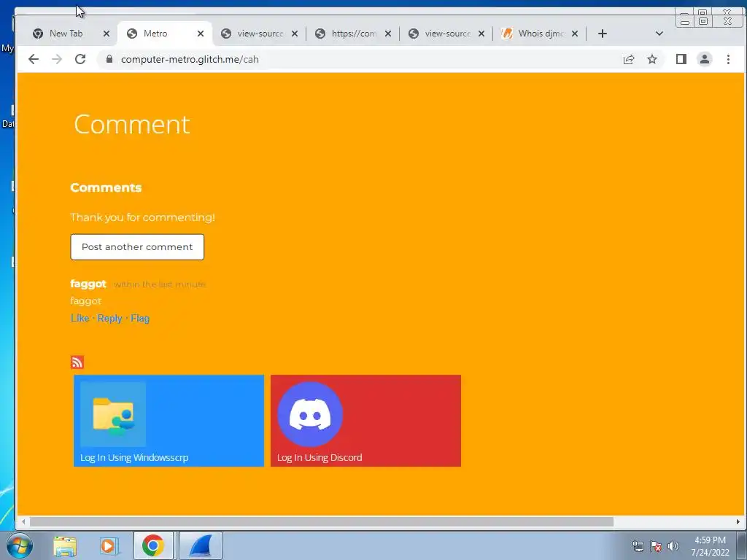Click Log In Using Windowsscrp label

click(x=134, y=457)
